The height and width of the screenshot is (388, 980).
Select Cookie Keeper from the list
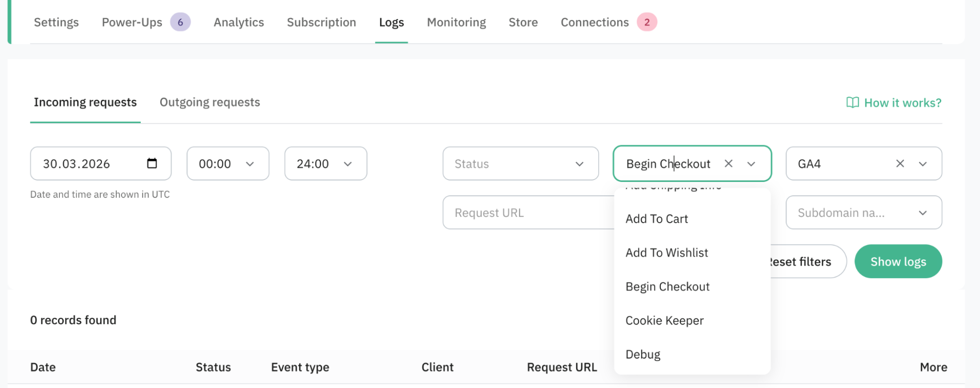tap(692, 320)
